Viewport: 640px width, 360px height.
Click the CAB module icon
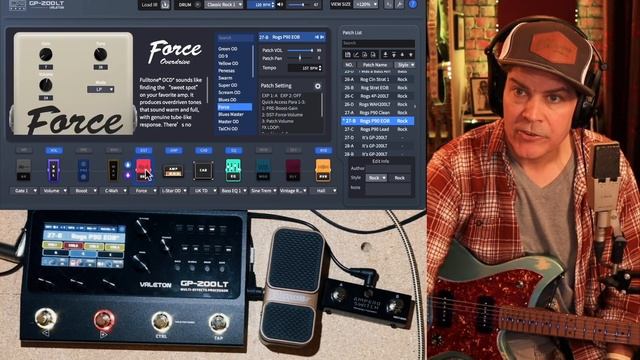203,171
